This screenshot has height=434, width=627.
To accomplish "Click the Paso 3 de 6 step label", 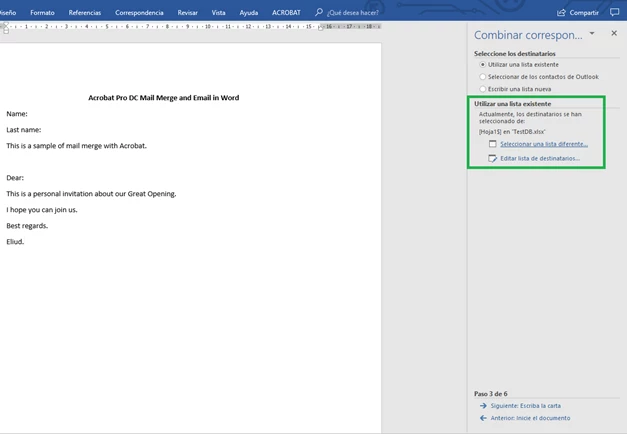I will pos(491,394).
